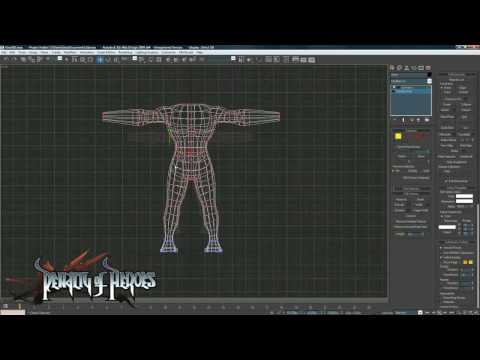
Task: Toggle the Isoline Display checkbox
Action: 441,258
